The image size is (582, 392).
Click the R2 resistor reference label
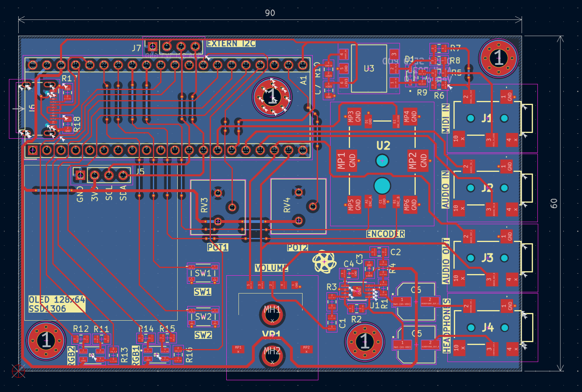point(356,319)
